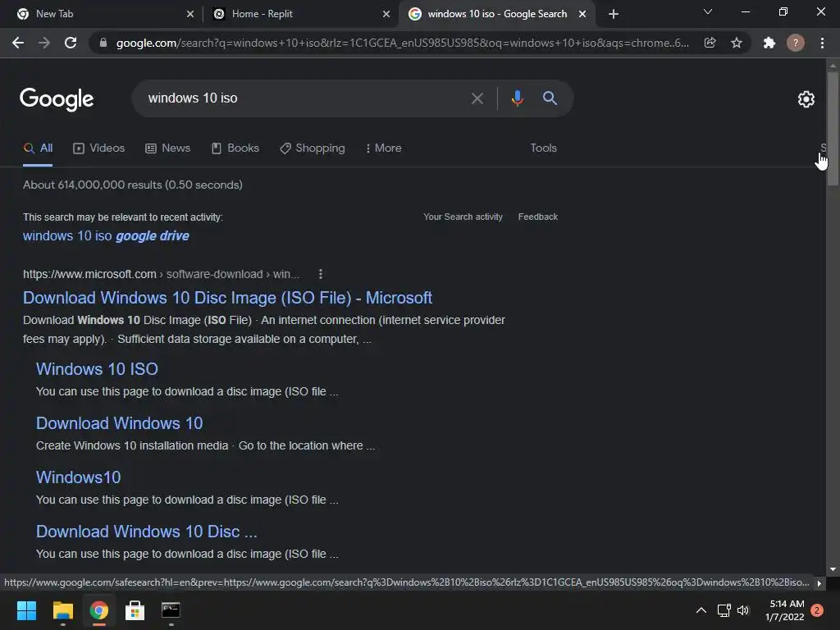Open the Windows10 sitelink
This screenshot has width=840, height=630.
click(78, 477)
